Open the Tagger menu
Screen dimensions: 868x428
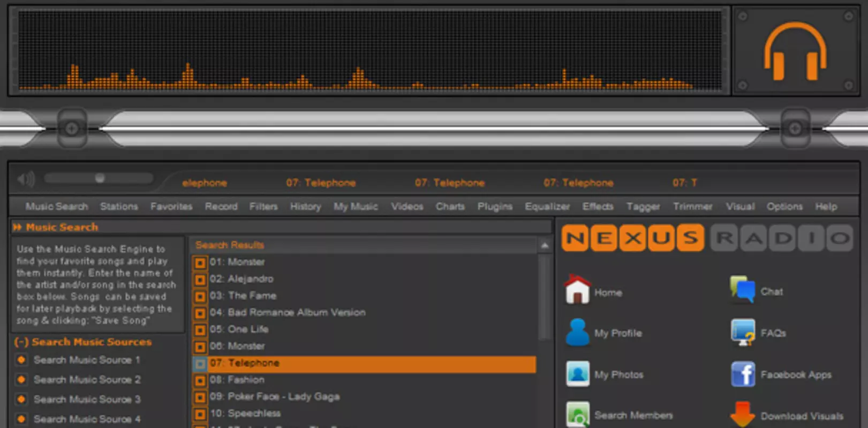click(x=643, y=207)
